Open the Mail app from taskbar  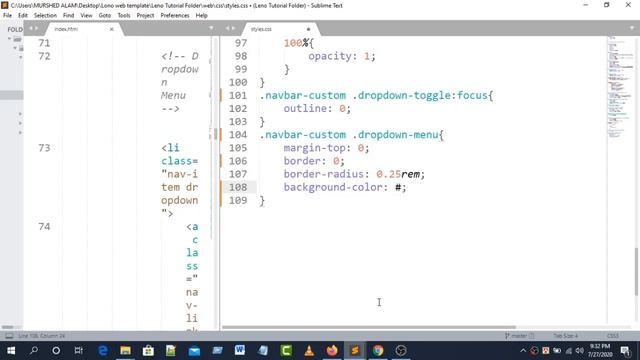pyautogui.click(x=194, y=351)
